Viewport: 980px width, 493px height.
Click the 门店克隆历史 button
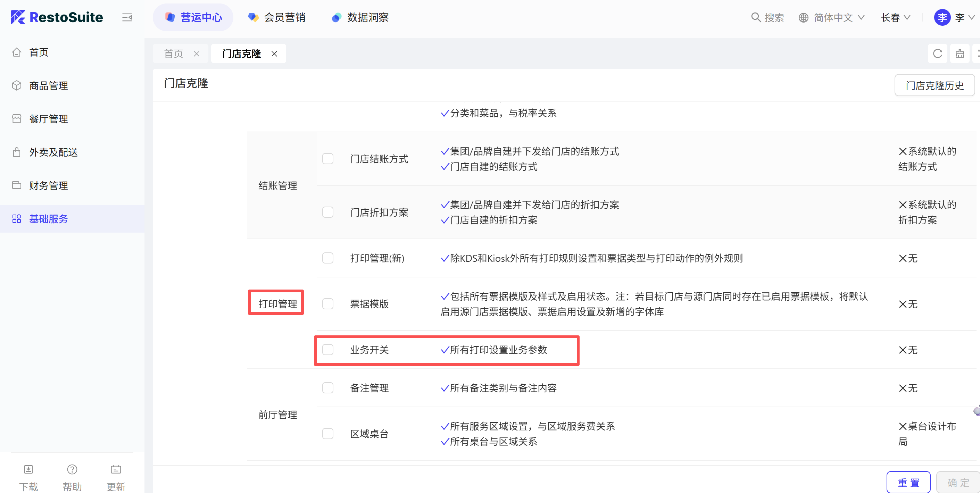(935, 86)
